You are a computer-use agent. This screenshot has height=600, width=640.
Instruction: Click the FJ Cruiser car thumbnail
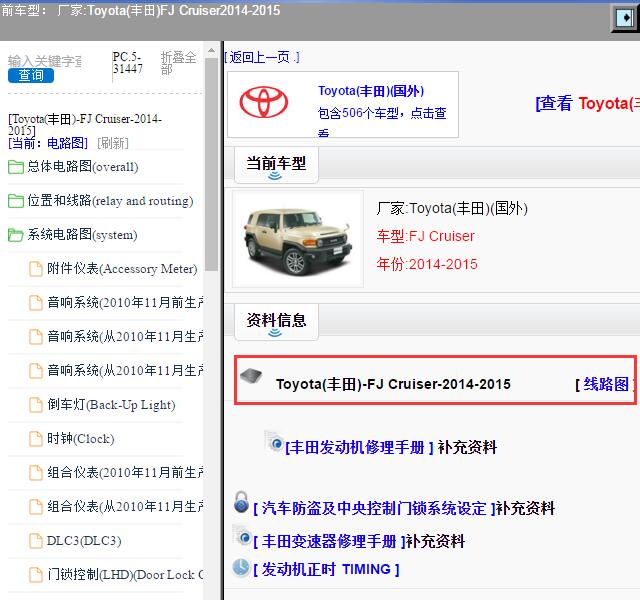(x=298, y=239)
